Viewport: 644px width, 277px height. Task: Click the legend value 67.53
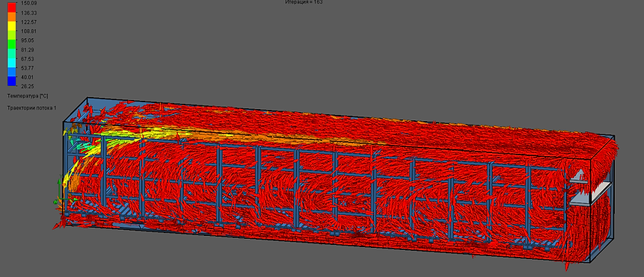(27, 58)
